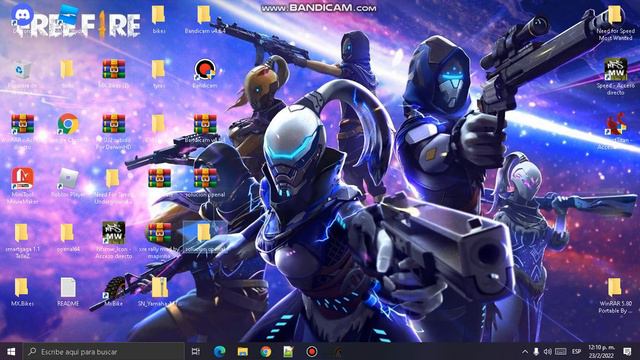The width and height of the screenshot is (640, 360).
Task: Click the microphone tray icon
Action: (x=536, y=351)
